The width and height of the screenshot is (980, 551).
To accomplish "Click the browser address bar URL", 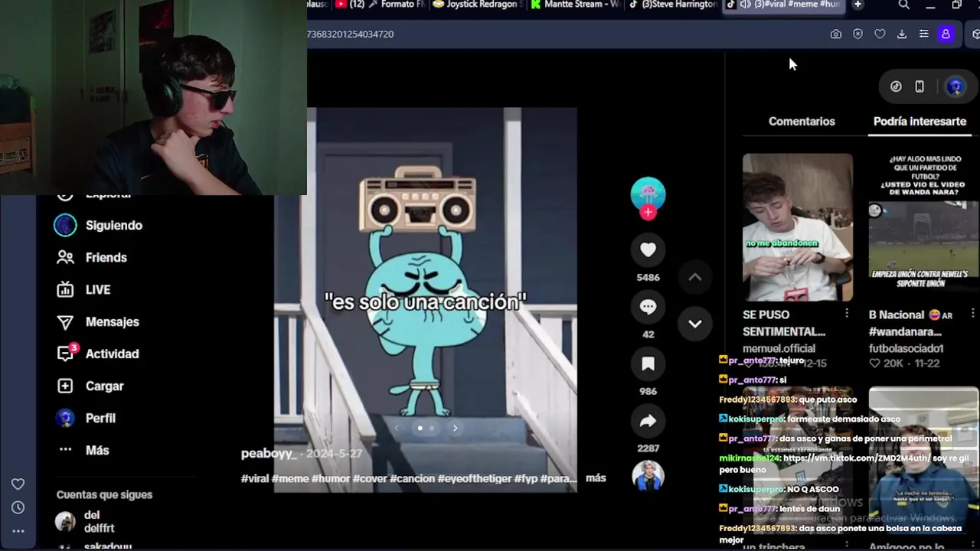I will point(350,34).
